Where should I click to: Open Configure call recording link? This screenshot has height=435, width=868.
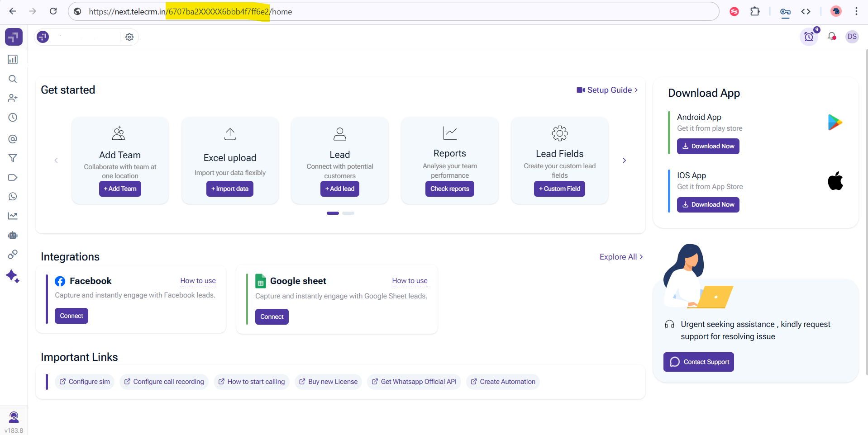pyautogui.click(x=164, y=382)
